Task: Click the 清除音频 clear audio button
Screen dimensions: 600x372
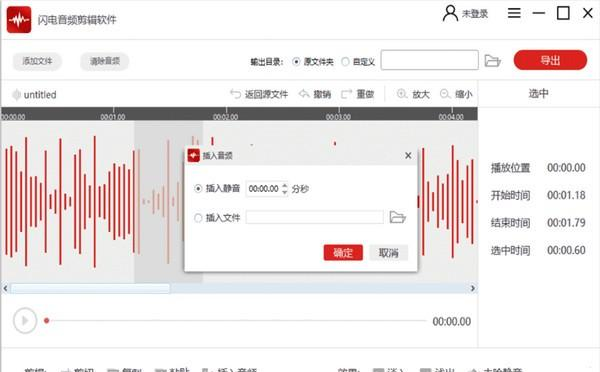Action: click(x=104, y=61)
